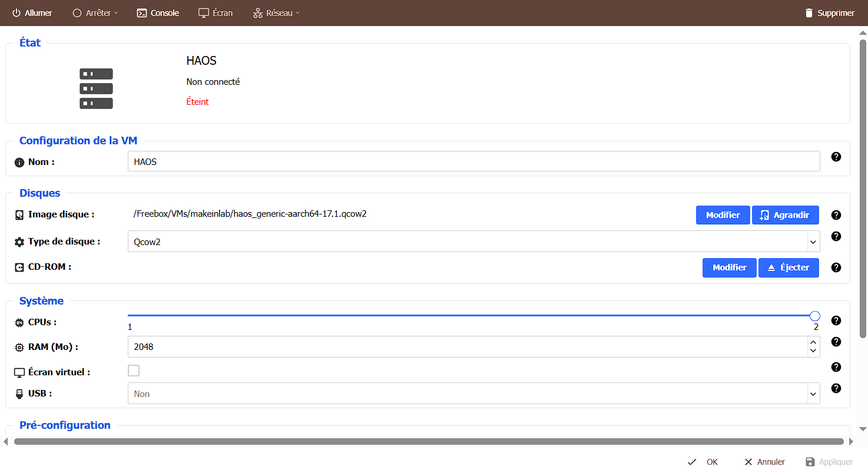Open the Réseau menu
Image resolution: width=868 pixels, height=476 pixels.
276,13
